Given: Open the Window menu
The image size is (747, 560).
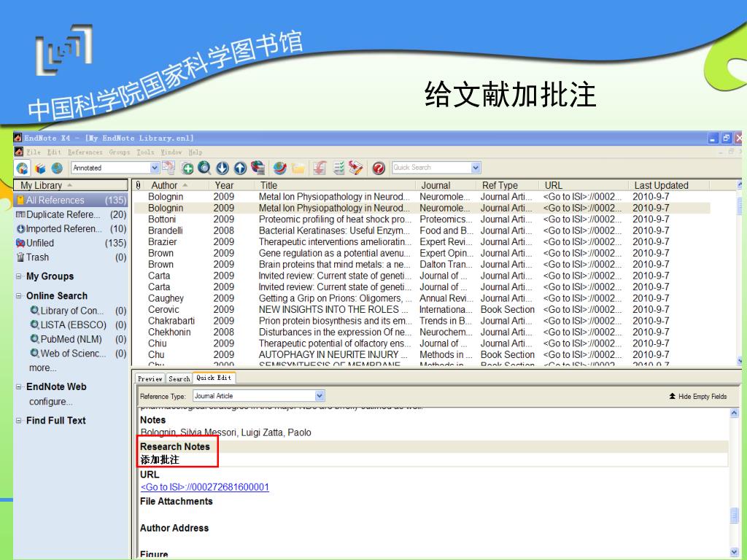Looking at the screenshot, I should (171, 152).
